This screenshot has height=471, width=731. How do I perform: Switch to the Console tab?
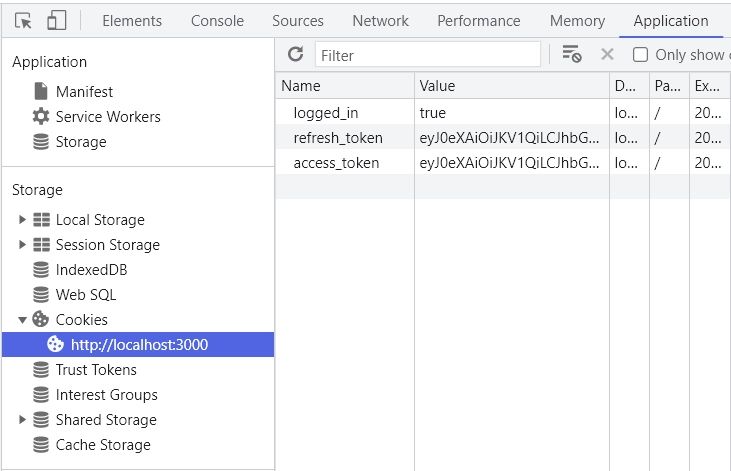point(217,21)
